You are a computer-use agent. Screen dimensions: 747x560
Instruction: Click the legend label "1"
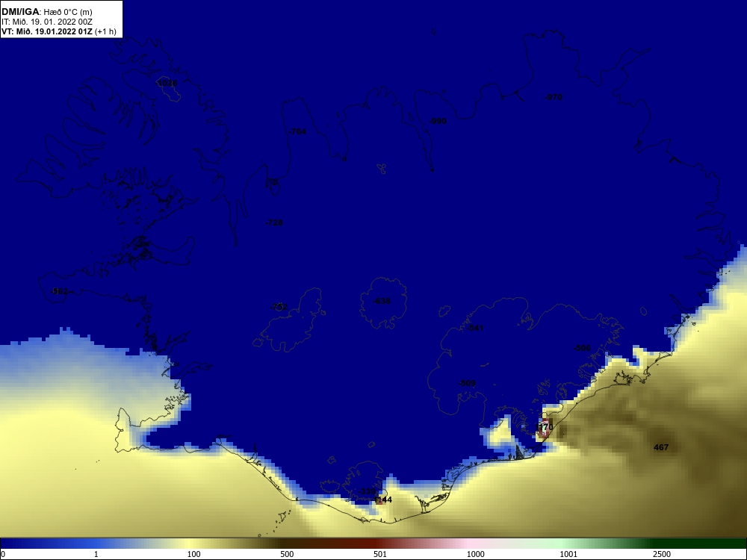(96, 554)
